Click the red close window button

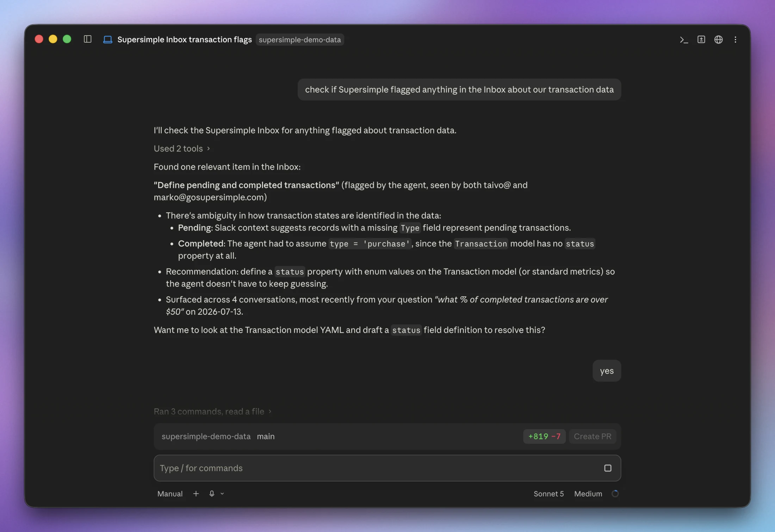tap(39, 39)
